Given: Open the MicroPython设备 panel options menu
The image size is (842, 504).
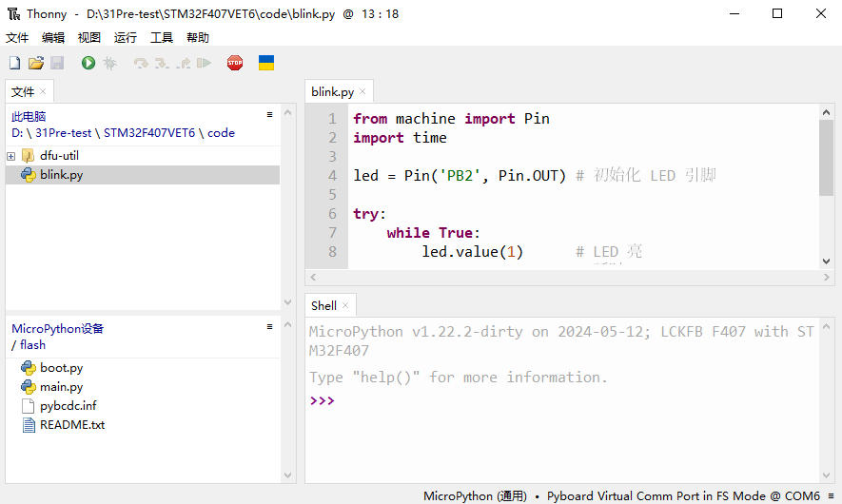Looking at the screenshot, I should 269,326.
